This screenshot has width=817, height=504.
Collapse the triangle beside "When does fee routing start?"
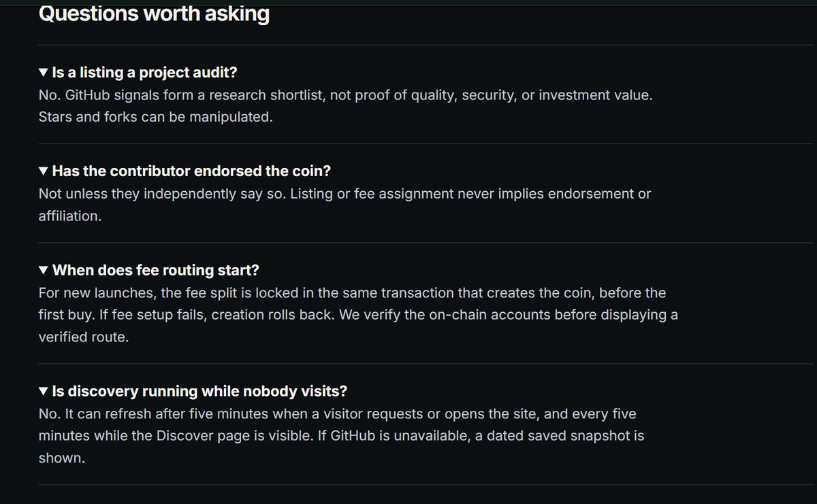(44, 270)
